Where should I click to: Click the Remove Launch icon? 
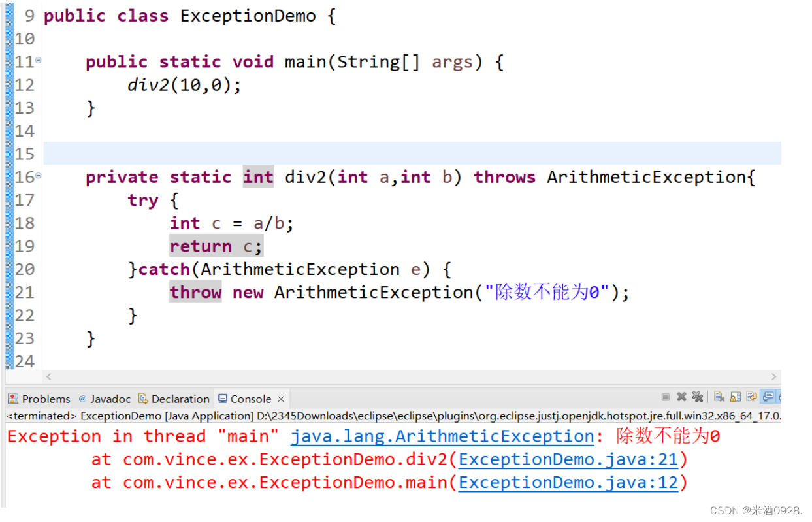pyautogui.click(x=681, y=397)
